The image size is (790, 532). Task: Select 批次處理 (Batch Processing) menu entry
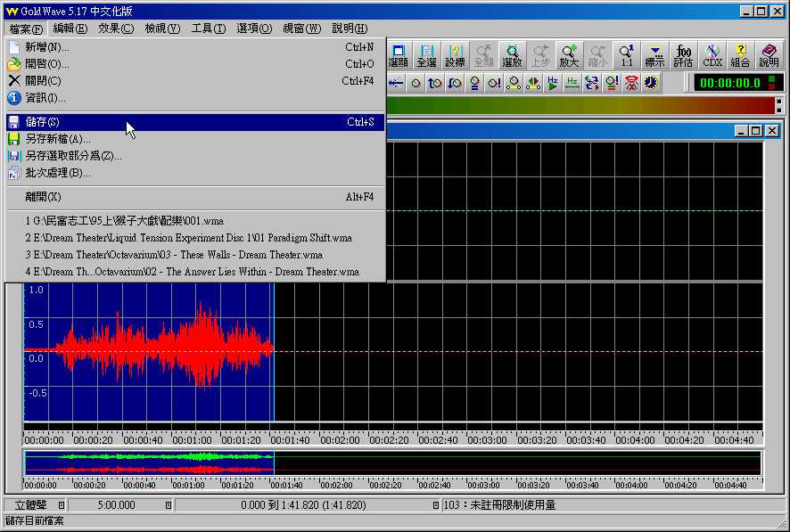click(58, 173)
